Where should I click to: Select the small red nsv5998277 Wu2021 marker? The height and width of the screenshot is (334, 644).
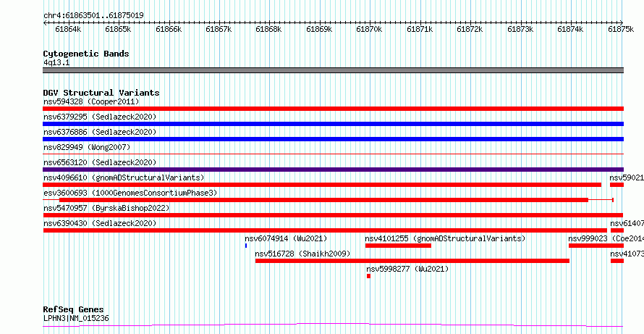pos(369,276)
